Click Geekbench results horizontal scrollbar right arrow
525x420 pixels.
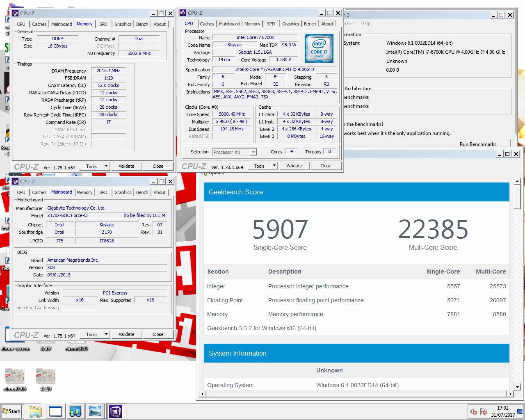pyautogui.click(x=510, y=394)
